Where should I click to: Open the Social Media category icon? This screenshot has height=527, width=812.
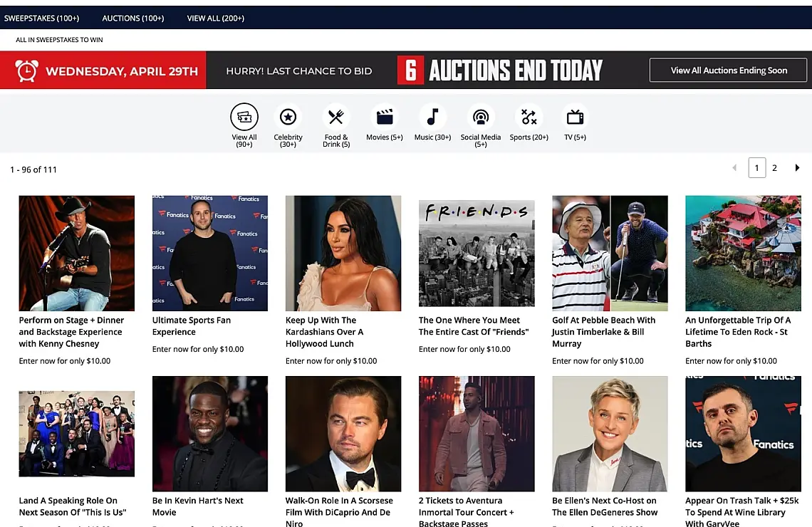coord(481,117)
